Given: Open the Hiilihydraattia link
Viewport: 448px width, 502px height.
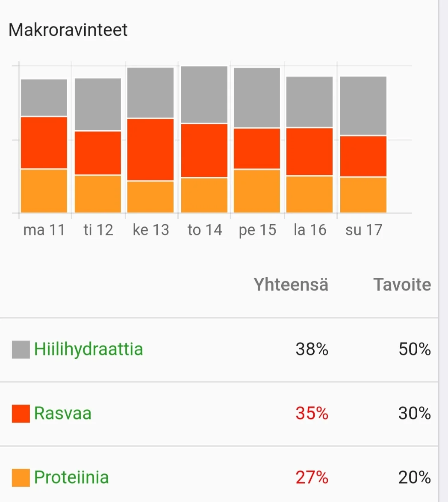Looking at the screenshot, I should click(88, 349).
